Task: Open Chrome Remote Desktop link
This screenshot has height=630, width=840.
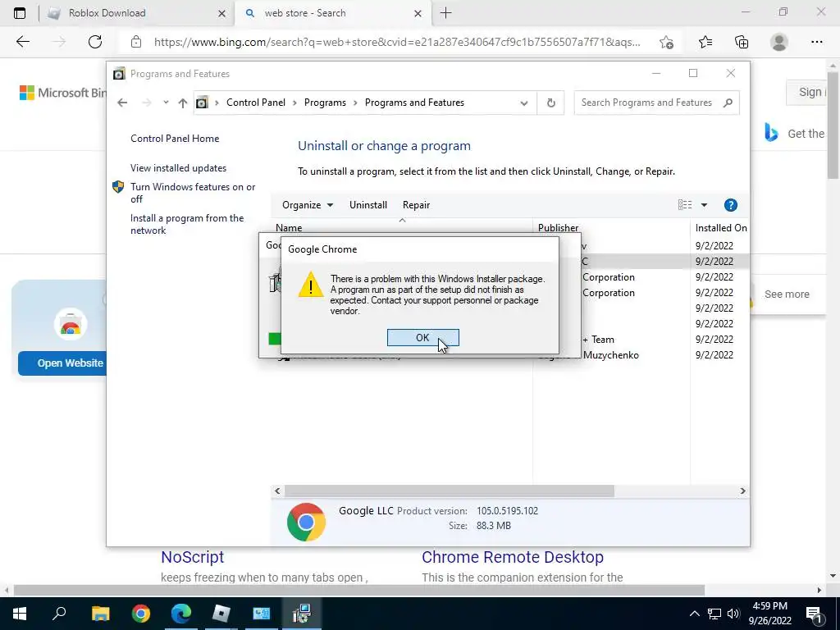Action: pos(512,557)
